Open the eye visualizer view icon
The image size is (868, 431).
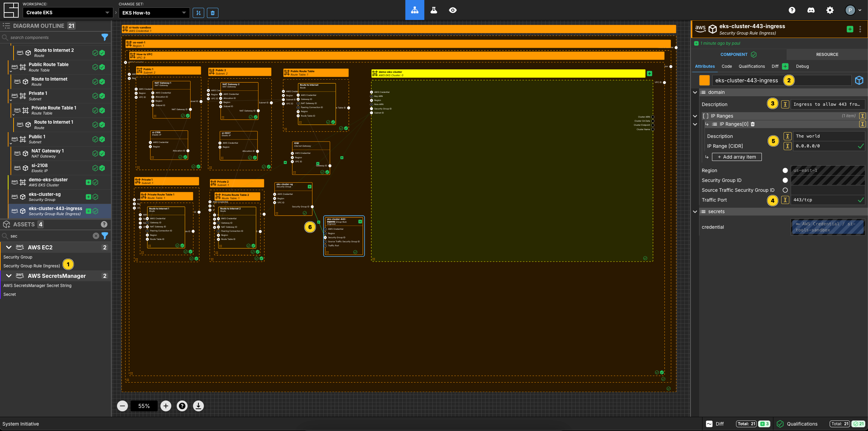[452, 10]
